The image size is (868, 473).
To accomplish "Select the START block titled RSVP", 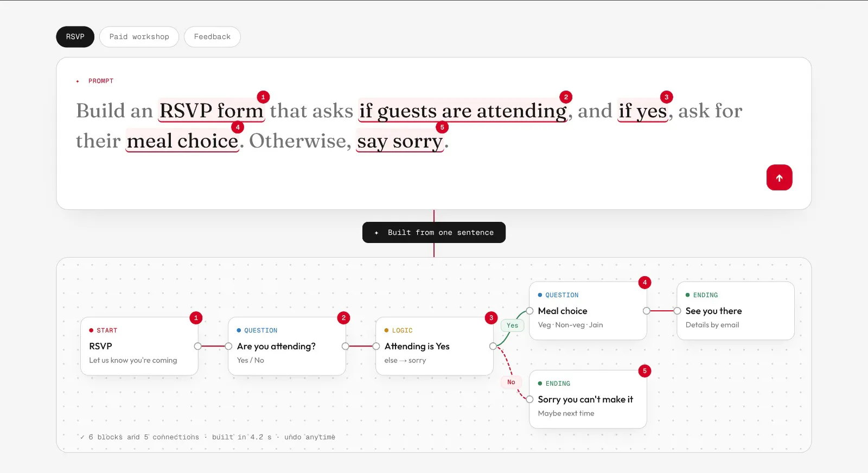I will (x=139, y=346).
